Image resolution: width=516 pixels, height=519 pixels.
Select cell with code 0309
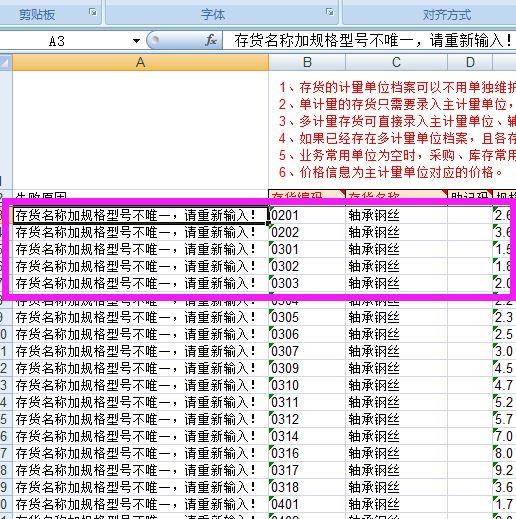[x=307, y=368]
